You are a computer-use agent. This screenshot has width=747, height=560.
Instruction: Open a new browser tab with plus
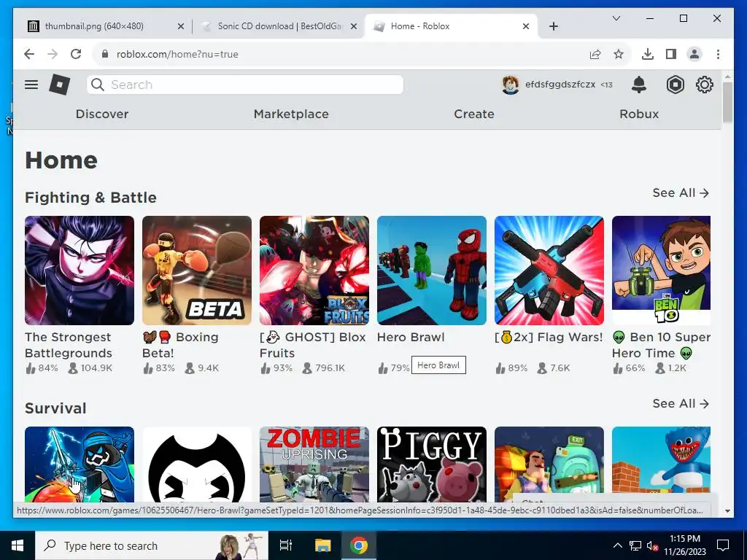click(x=553, y=27)
